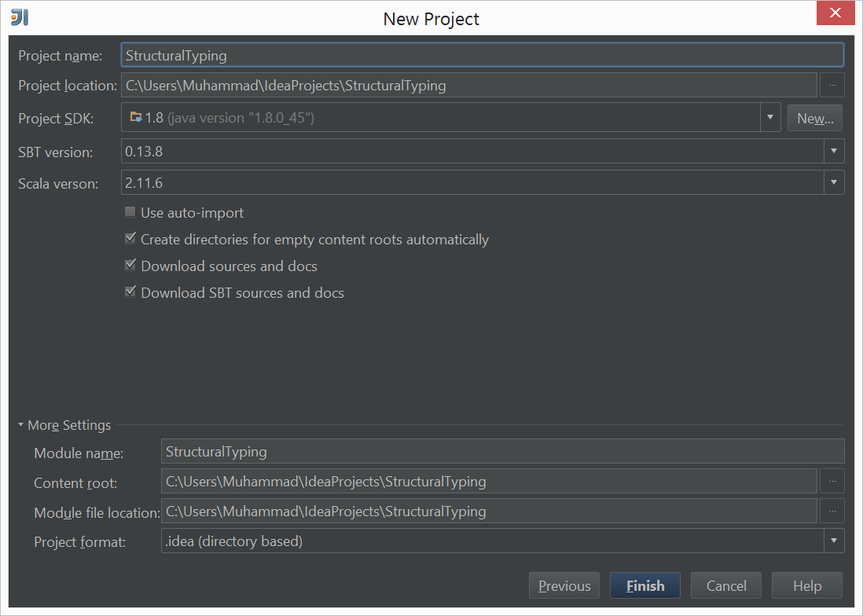863x616 pixels.
Task: Open the Project SDK dropdown arrow
Action: tap(770, 117)
